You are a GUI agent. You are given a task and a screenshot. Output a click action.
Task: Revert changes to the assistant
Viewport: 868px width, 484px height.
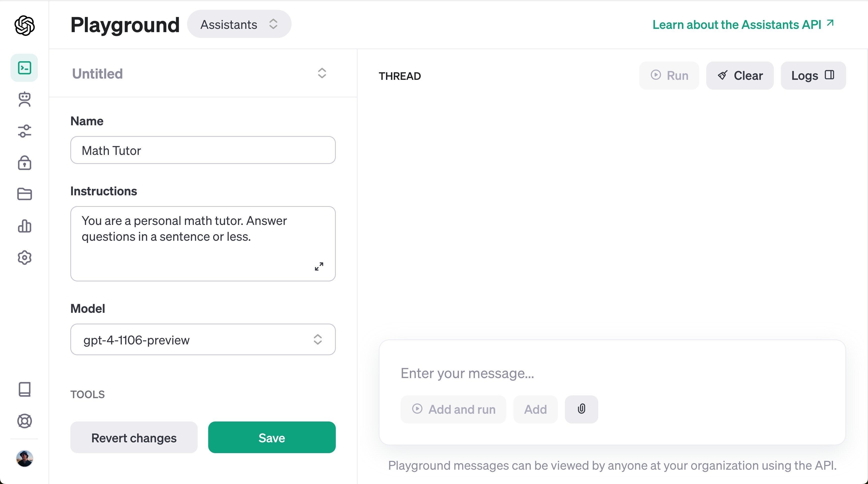(134, 438)
